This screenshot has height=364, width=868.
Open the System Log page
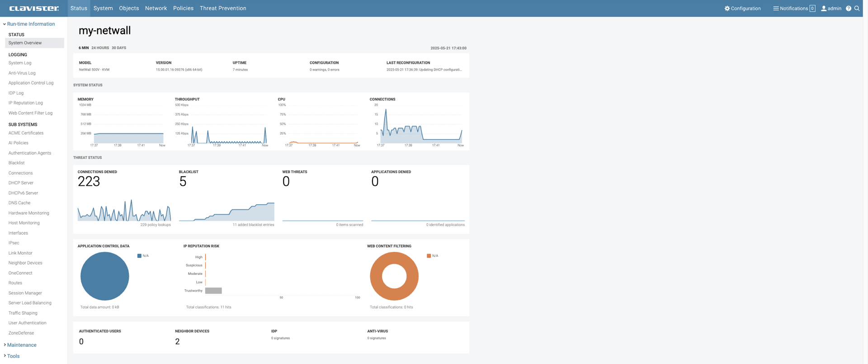point(20,63)
